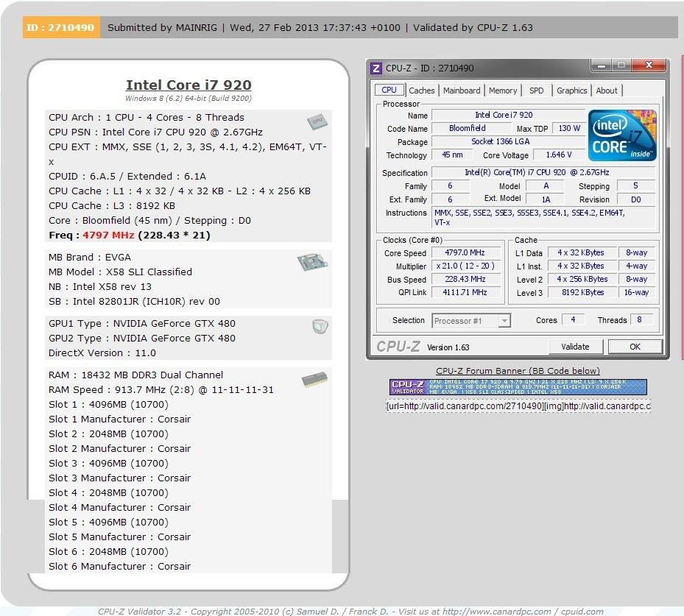Click the Level 3 16-way value

point(636,292)
